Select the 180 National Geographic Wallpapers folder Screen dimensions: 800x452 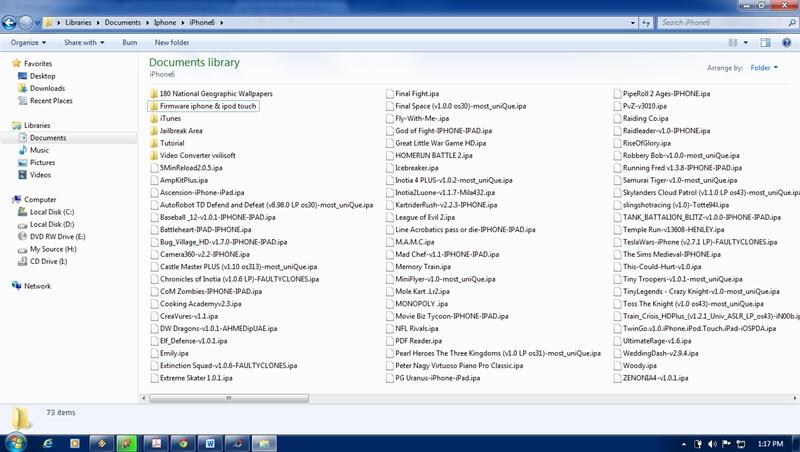click(x=216, y=93)
